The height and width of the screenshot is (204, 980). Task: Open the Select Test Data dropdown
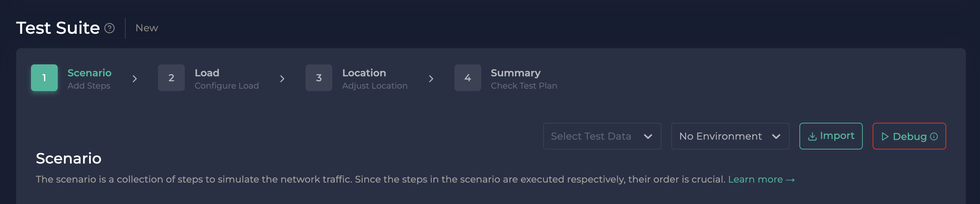coord(591,136)
